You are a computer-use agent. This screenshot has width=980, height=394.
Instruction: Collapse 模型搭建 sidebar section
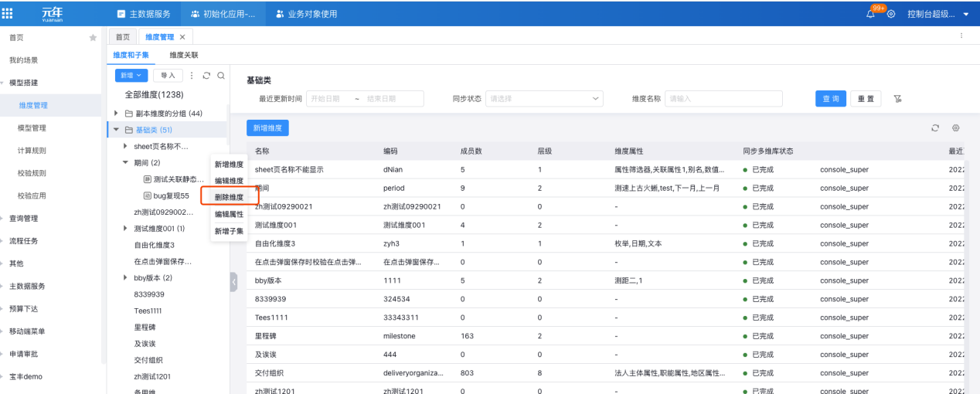(3, 83)
